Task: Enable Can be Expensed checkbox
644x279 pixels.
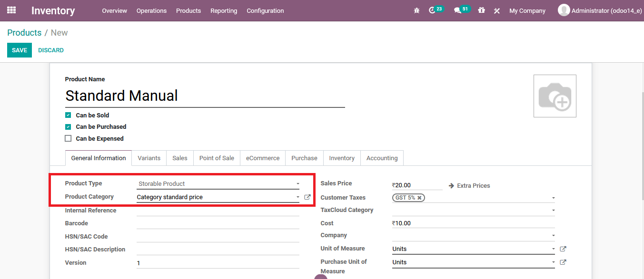Action: 68,138
